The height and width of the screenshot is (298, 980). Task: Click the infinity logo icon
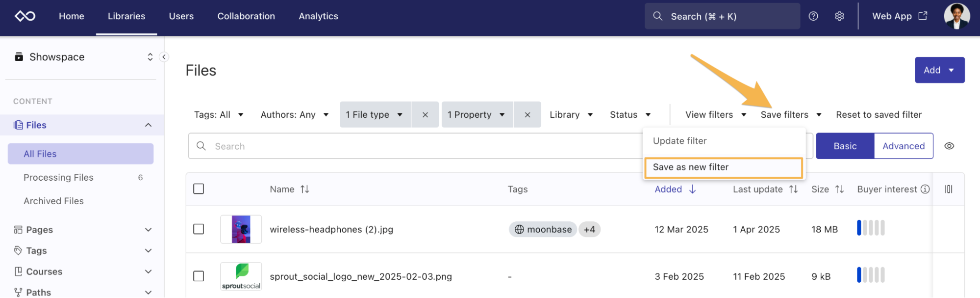point(25,16)
